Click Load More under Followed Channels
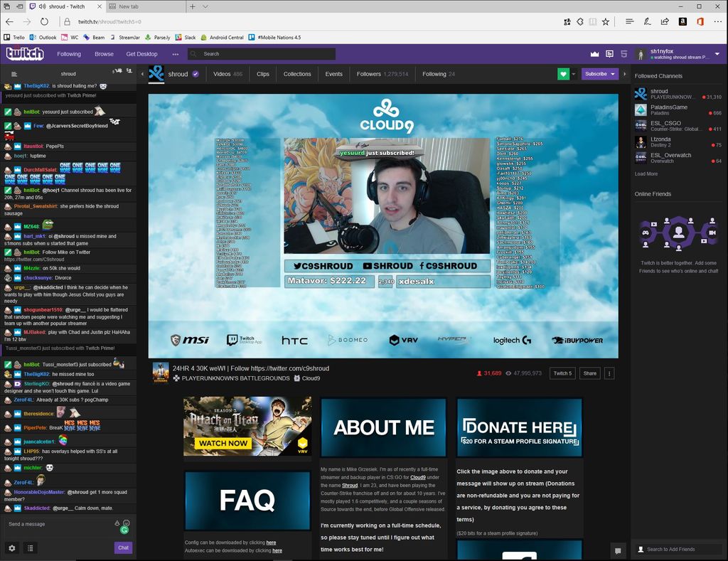Viewport: 728px width, 561px height. (x=647, y=173)
